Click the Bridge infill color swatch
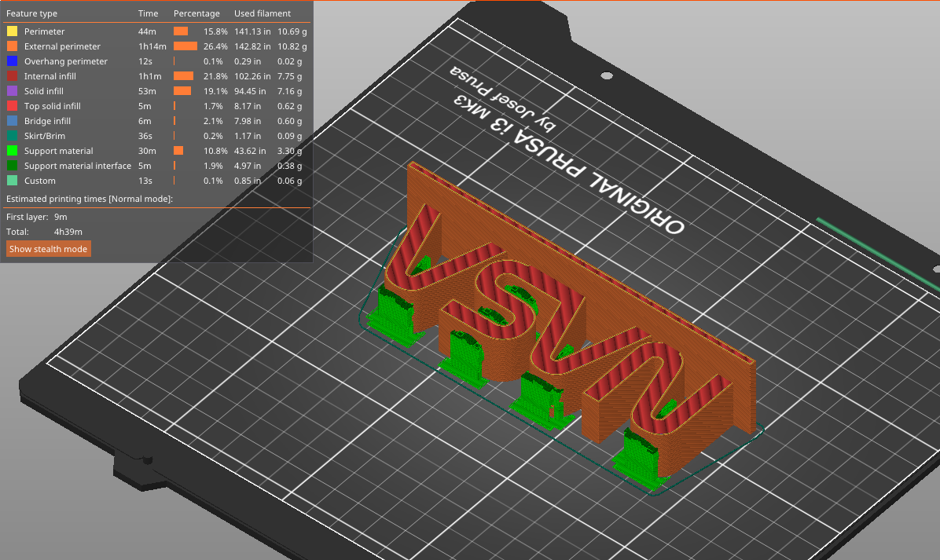 [x=12, y=121]
